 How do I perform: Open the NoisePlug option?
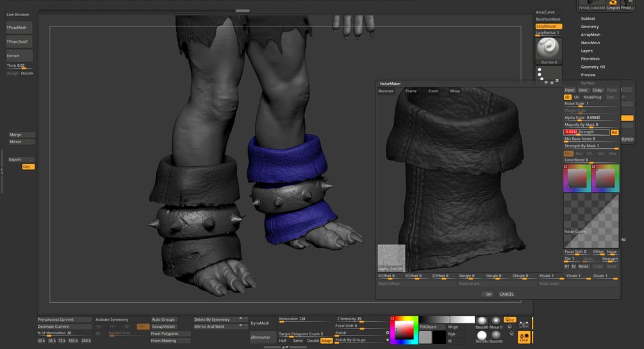(x=592, y=97)
